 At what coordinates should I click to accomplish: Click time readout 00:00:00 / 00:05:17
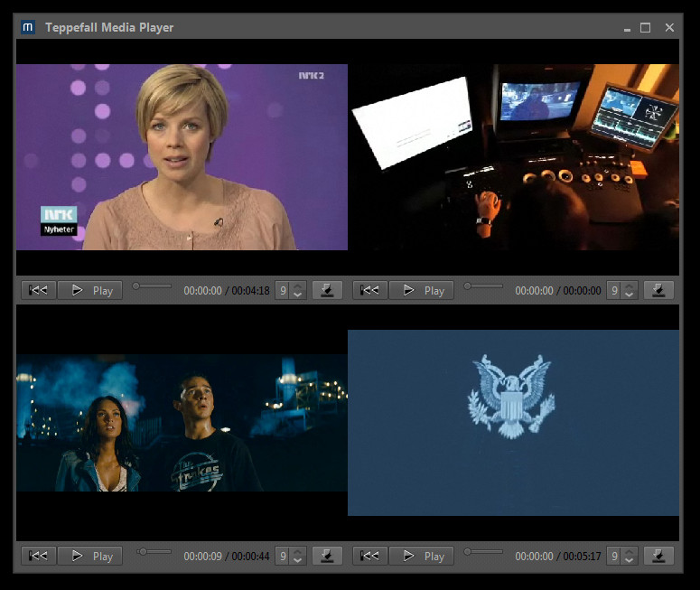558,556
